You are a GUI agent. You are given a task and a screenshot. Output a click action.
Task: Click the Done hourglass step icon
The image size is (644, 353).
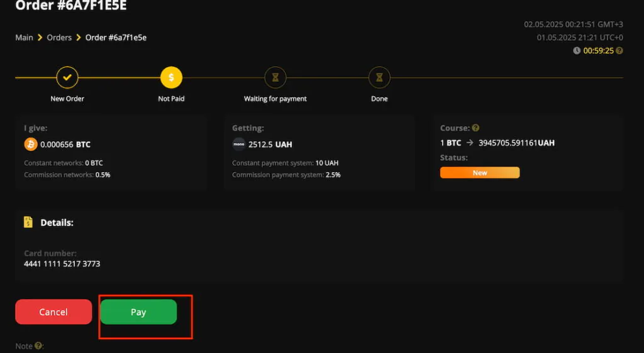(x=379, y=77)
